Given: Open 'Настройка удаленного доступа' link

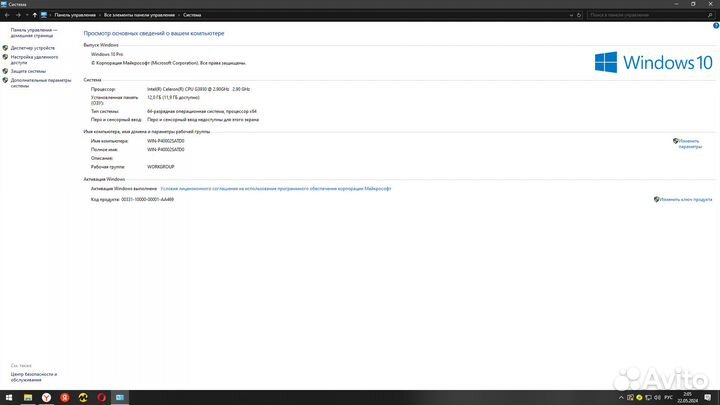Looking at the screenshot, I should coord(34,60).
